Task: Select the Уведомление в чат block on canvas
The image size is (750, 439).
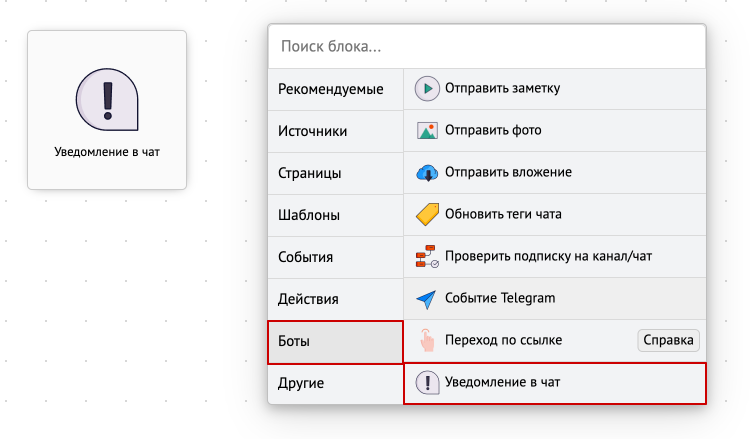Action: pos(107,110)
